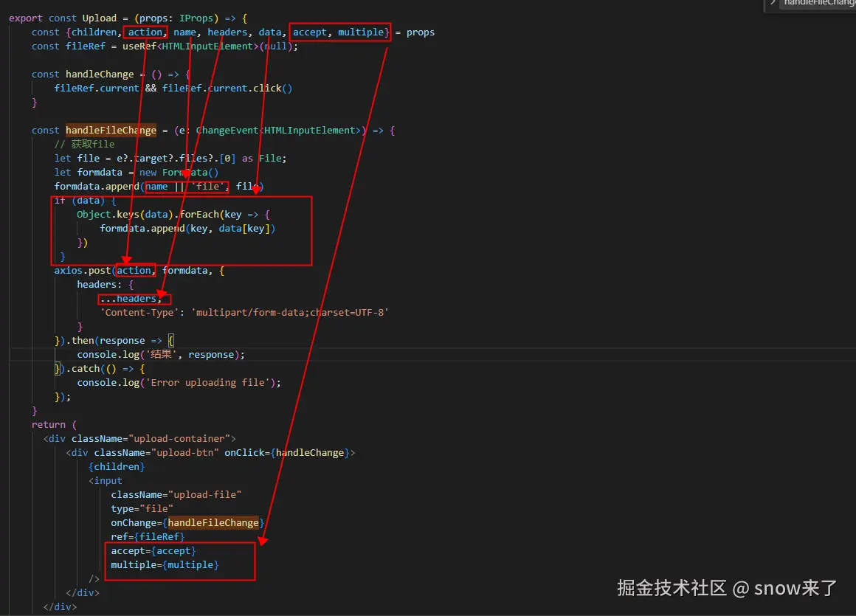Image resolution: width=856 pixels, height=616 pixels.
Task: Click the 'click()' call on fileRef.current
Action: coord(272,89)
